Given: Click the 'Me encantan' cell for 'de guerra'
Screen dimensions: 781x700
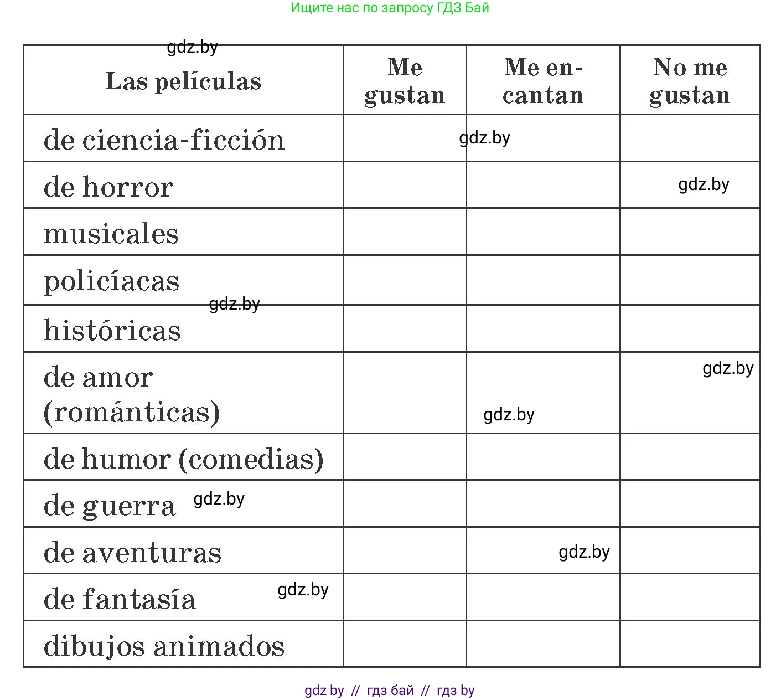Looking at the screenshot, I should click(x=543, y=503).
